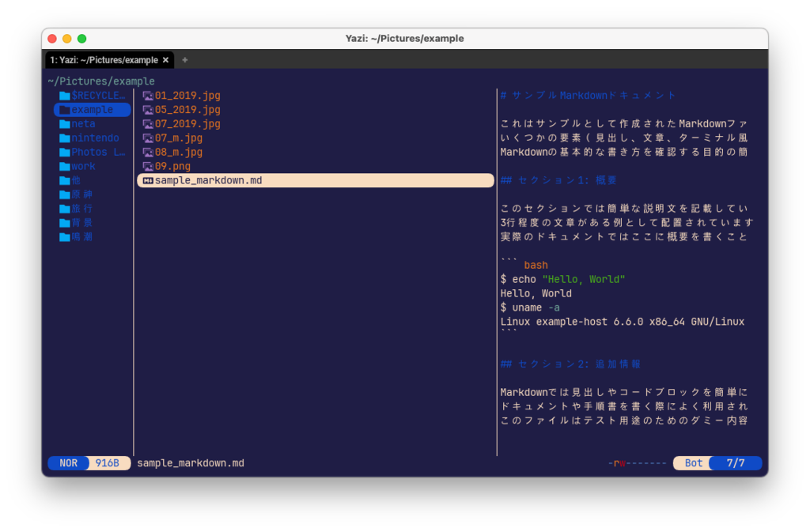Click the yellow minimize window button

tap(66, 39)
